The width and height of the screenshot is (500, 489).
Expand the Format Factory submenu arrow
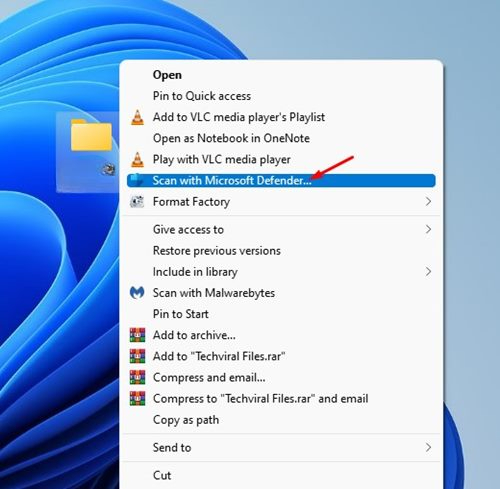(x=428, y=202)
